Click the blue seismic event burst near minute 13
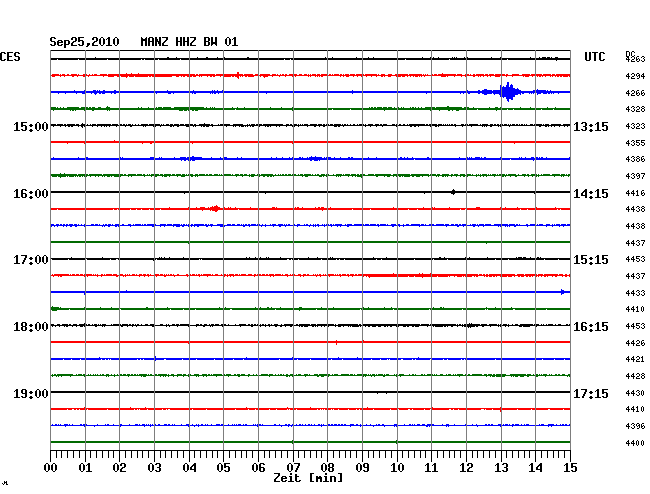The width and height of the screenshot is (650, 494). pyautogui.click(x=509, y=92)
